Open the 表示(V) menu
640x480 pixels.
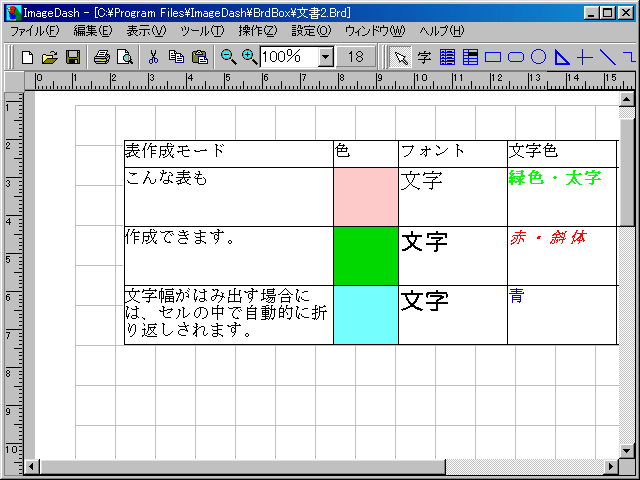[x=146, y=31]
